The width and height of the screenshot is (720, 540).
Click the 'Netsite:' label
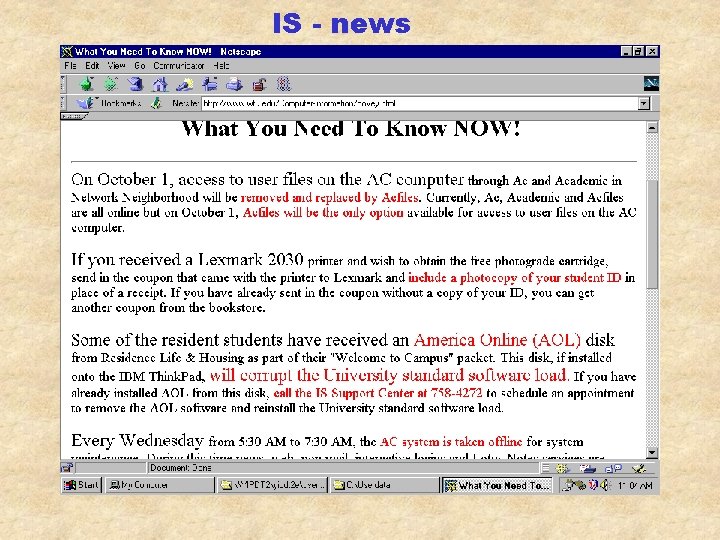coord(186,104)
